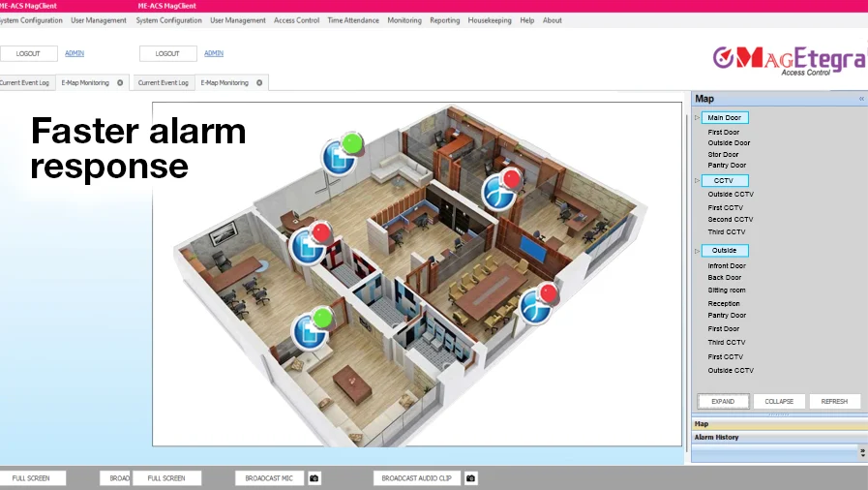Select First Door under the Outside group
Viewport: 868px width, 490px height.
coord(723,329)
